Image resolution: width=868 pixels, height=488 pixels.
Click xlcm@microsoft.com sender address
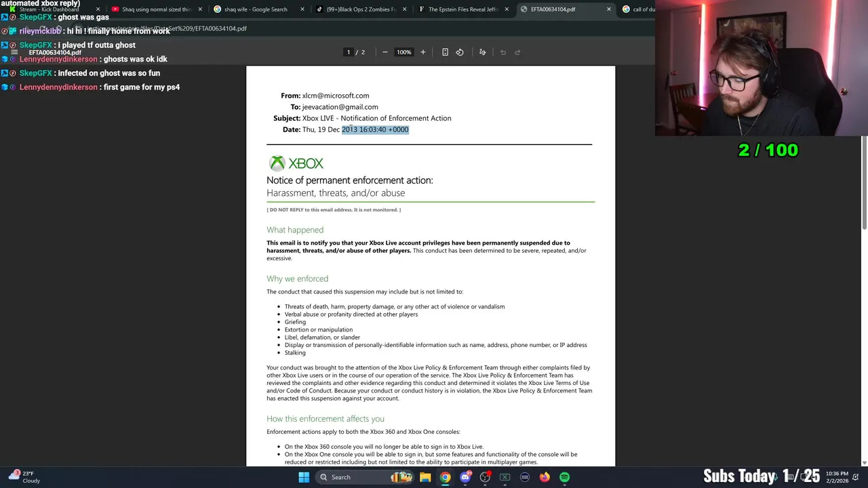336,96
